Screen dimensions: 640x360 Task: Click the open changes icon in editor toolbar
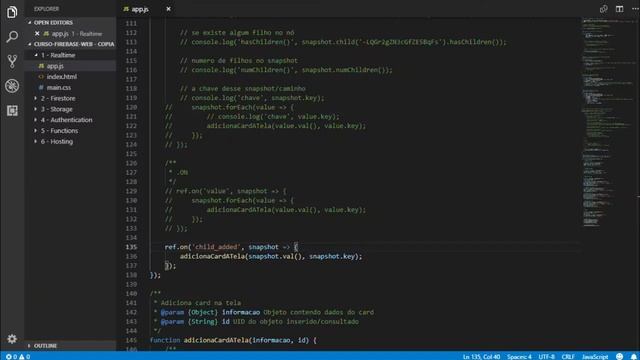click(603, 9)
